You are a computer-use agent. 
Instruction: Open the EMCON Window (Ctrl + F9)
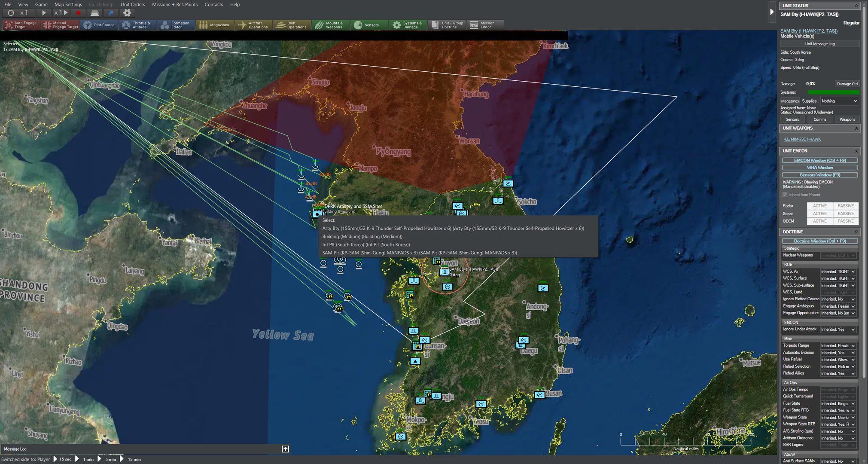coord(820,160)
